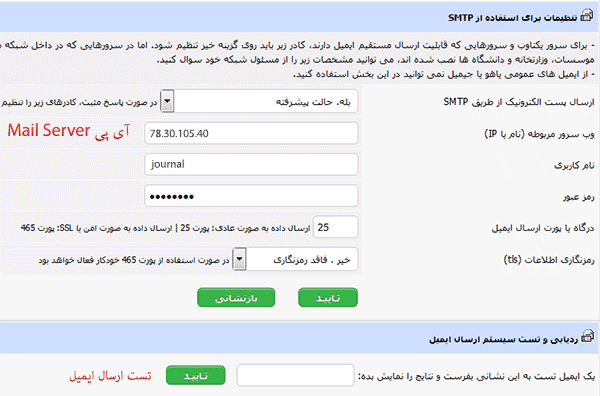
Task: Click the رمزنگاری اطلاعات (tls) label
Action: (x=549, y=260)
